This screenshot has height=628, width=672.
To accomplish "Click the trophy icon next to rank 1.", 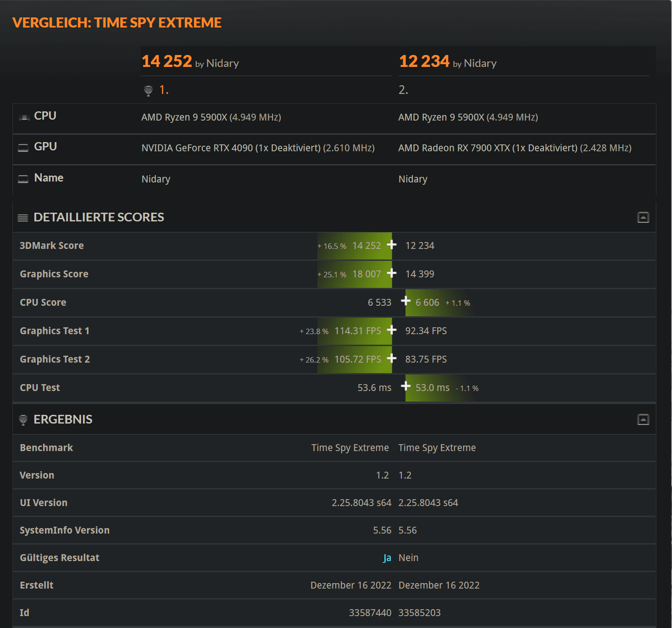I will pos(148,90).
